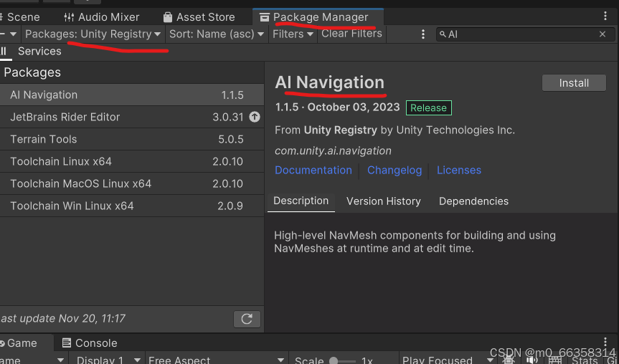This screenshot has height=364, width=619.
Task: Switch to the Scene tab
Action: coord(20,17)
